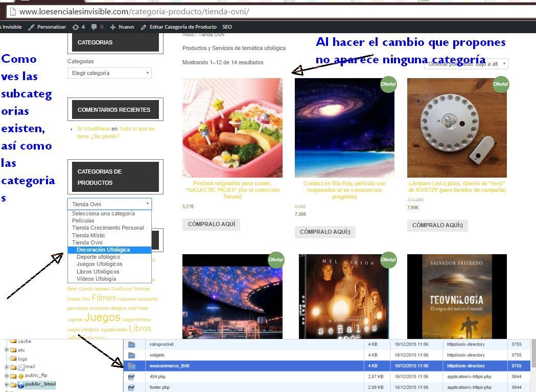Click the Filmes tag in tag cloud
The width and height of the screenshot is (536, 392).
pos(104,298)
